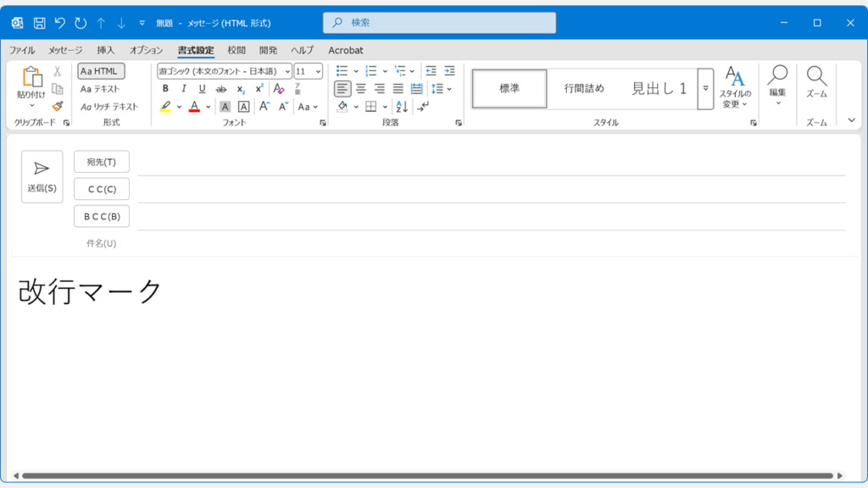Image resolution: width=868 pixels, height=488 pixels.
Task: Click the Sort icon in the paragraph group
Action: [401, 107]
